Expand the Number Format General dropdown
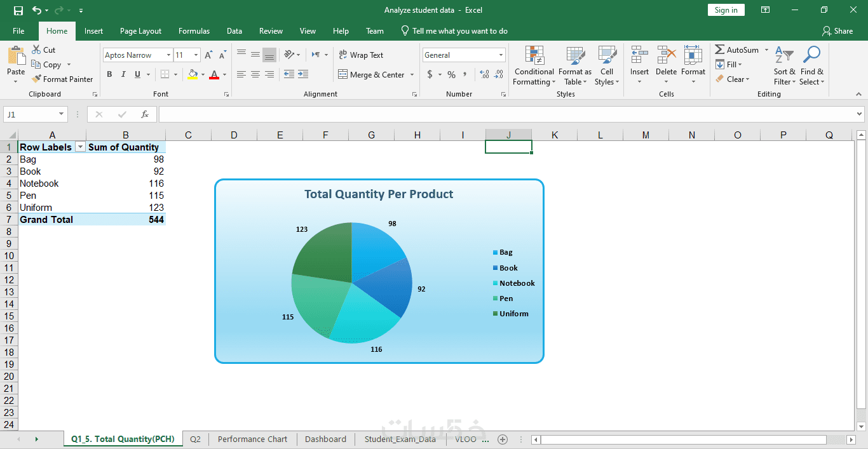Image resolution: width=868 pixels, height=449 pixels. [x=501, y=55]
